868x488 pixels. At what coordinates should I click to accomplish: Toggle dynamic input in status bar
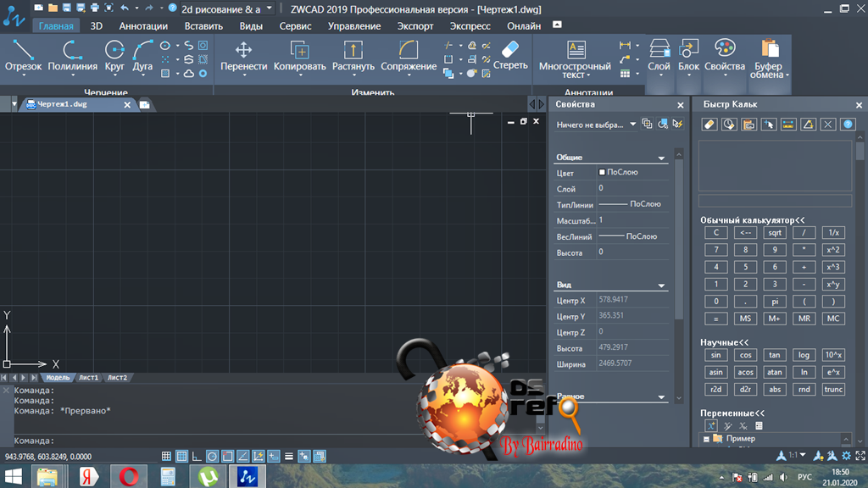pos(274,457)
